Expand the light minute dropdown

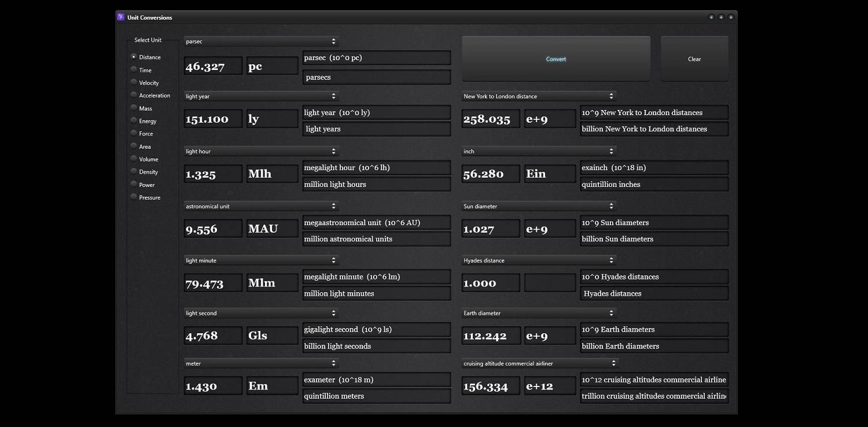point(261,260)
